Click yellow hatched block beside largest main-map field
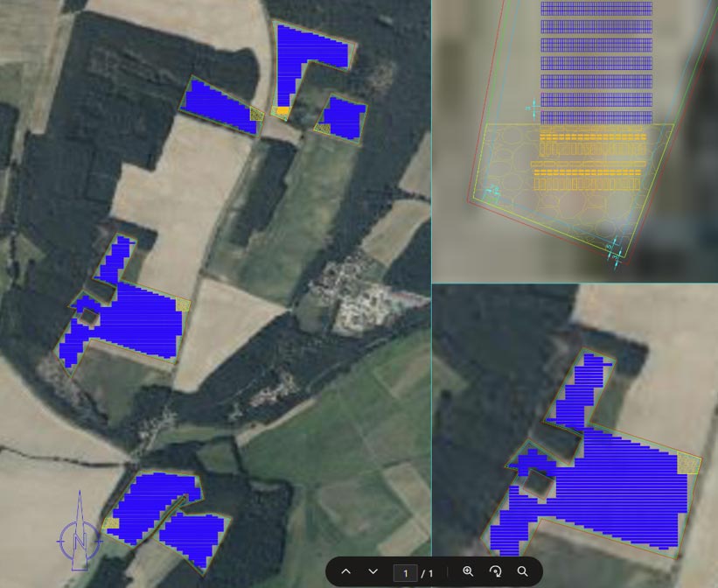This screenshot has height=588, width=718. (x=183, y=304)
